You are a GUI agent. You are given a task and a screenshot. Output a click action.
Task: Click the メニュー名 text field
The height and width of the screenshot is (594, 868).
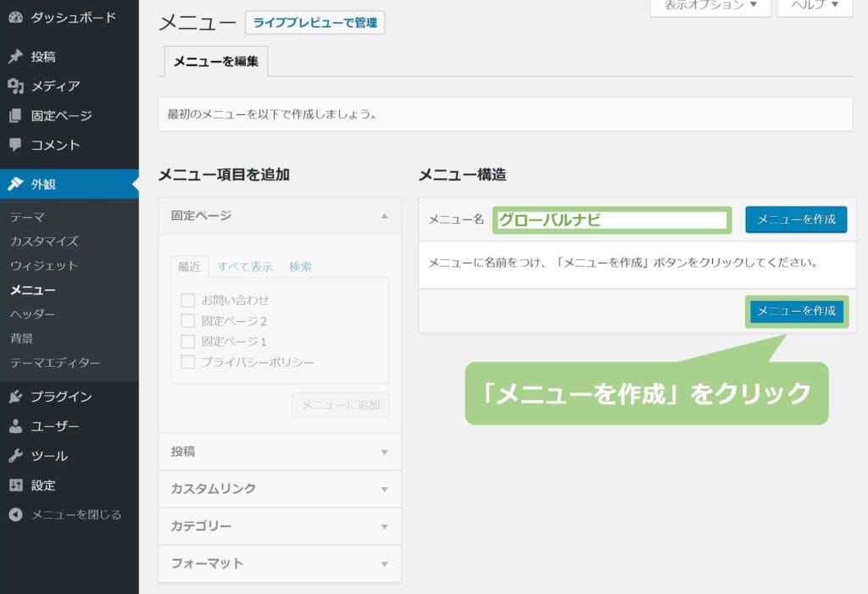[611, 220]
